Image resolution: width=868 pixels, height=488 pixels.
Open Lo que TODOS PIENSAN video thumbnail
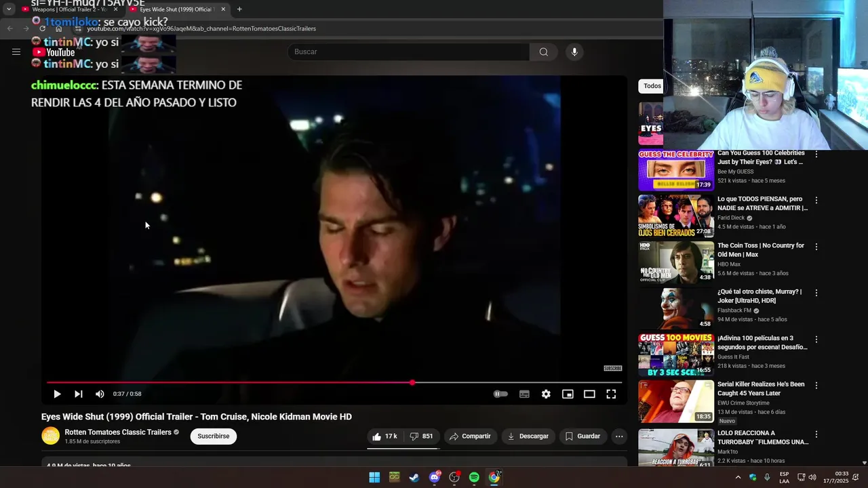(x=676, y=216)
